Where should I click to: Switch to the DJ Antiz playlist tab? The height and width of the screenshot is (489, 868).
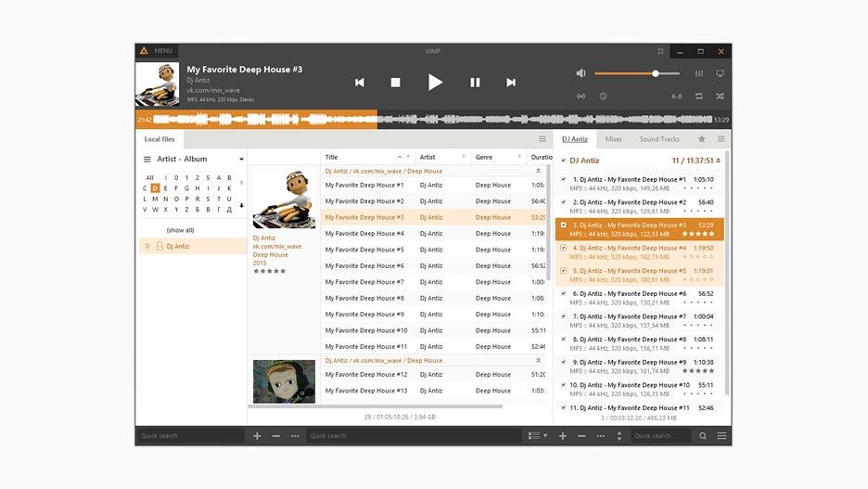point(575,139)
